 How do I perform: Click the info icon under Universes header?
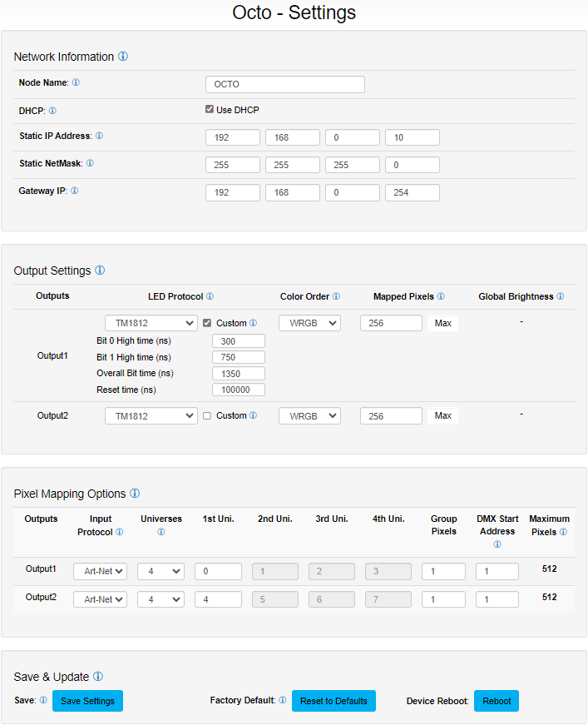click(x=161, y=532)
